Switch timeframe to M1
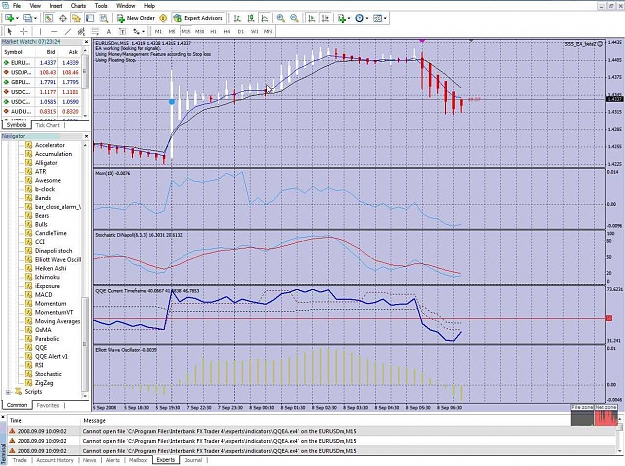The width and height of the screenshot is (625, 466). click(x=158, y=31)
